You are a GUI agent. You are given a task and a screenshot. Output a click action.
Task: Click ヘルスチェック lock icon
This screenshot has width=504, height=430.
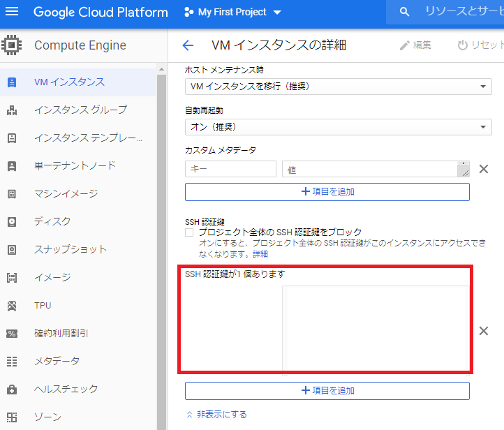[12, 390]
